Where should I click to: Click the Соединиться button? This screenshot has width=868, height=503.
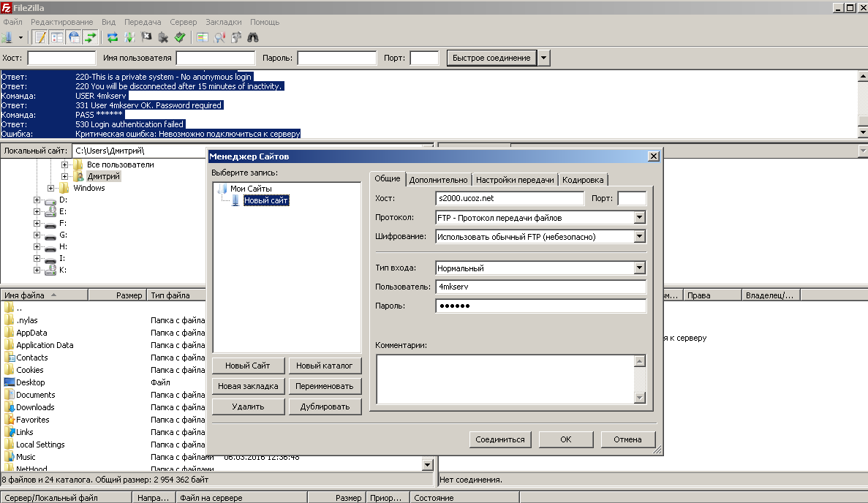[x=500, y=439]
